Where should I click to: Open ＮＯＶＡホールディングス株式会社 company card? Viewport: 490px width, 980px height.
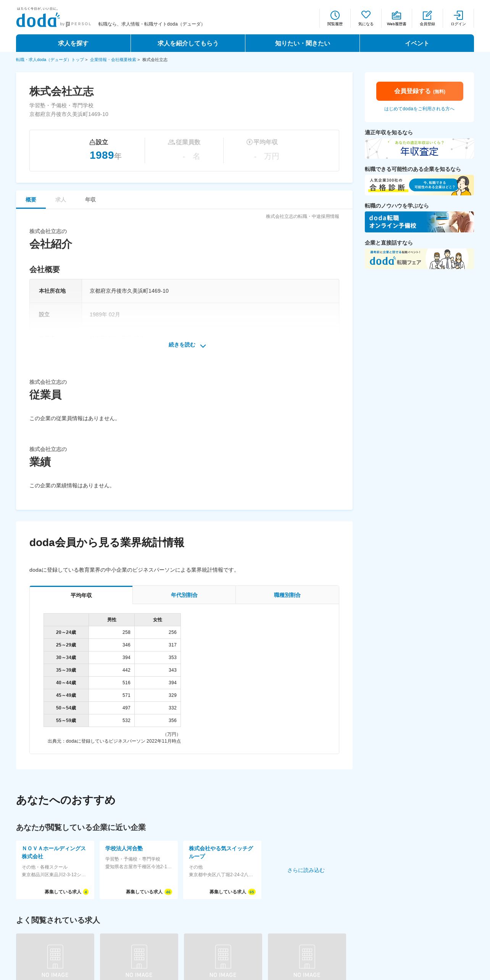point(55,870)
